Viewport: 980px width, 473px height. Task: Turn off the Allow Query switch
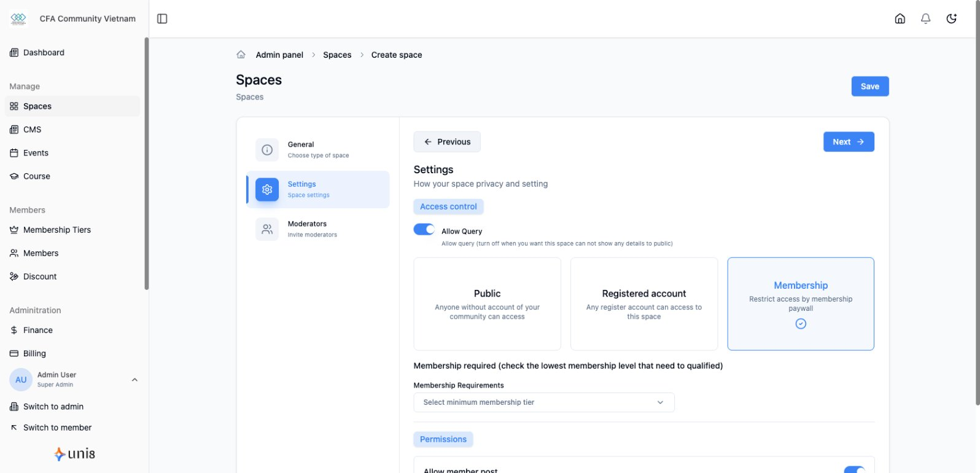(424, 230)
